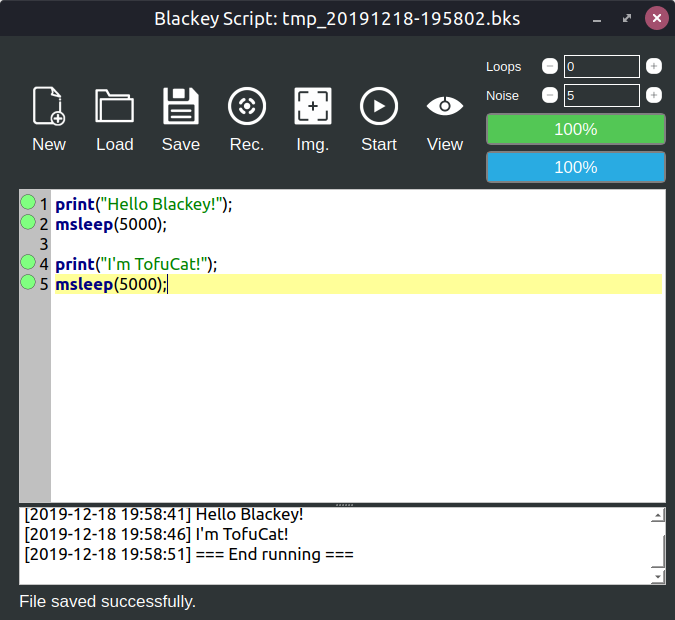This screenshot has height=620, width=675.
Task: Click the Noise label
Action: [502, 96]
